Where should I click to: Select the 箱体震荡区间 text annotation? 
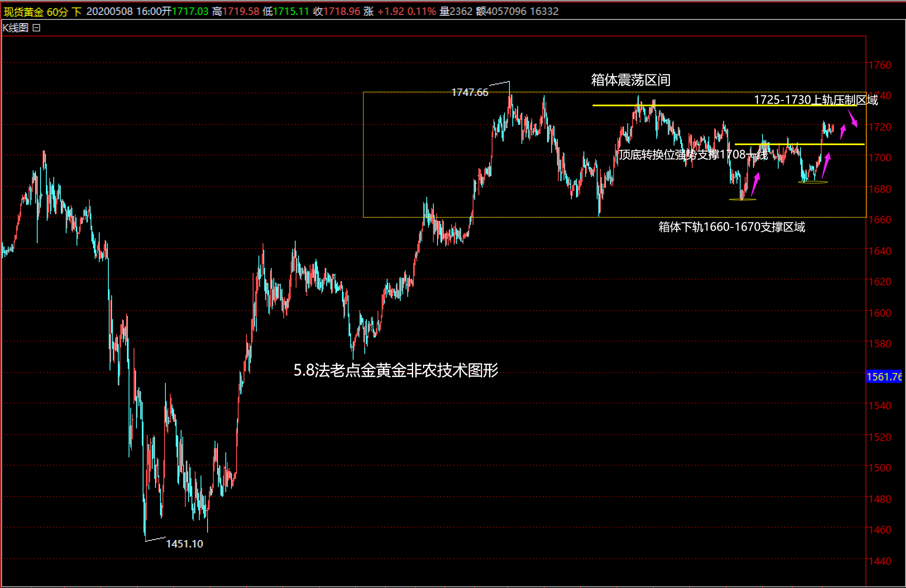tap(631, 80)
